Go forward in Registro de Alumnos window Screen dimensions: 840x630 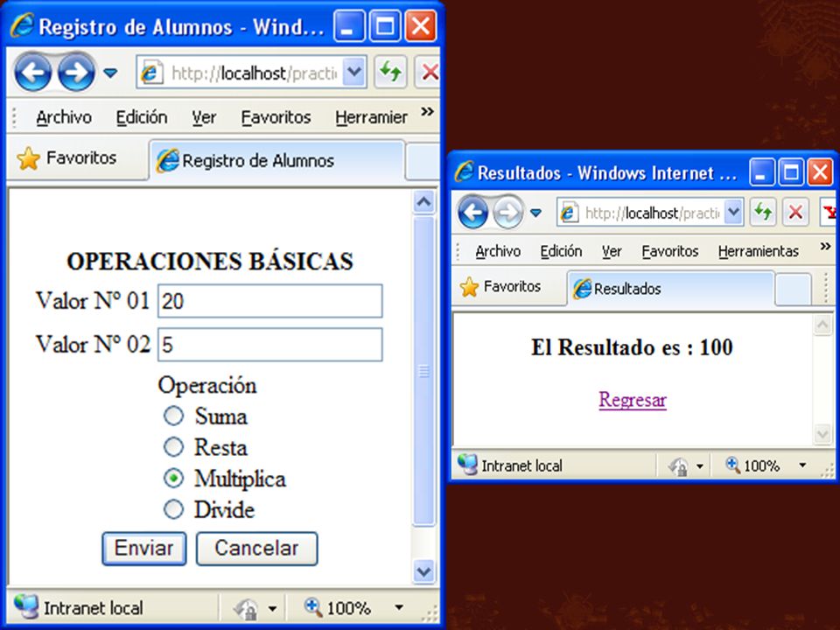76,72
